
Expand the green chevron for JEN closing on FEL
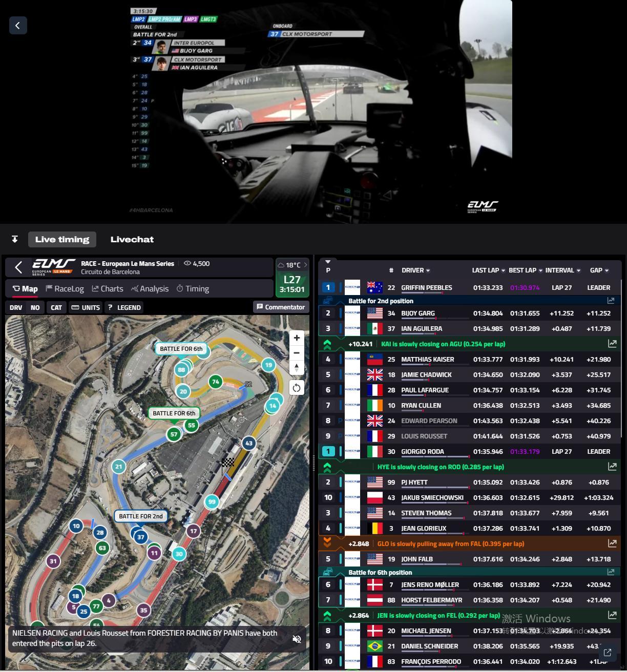click(x=327, y=615)
